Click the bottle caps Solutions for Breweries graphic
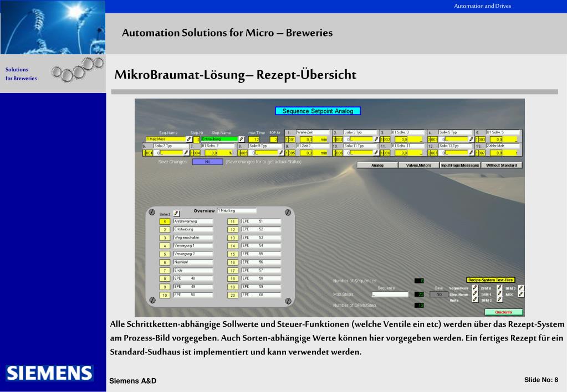The width and height of the screenshot is (567, 392). 78,69
